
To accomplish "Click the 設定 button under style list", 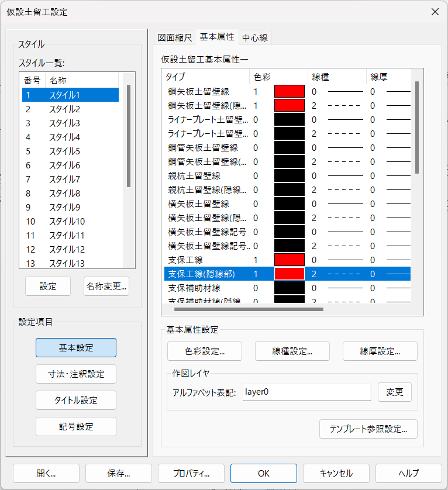I will (x=48, y=287).
